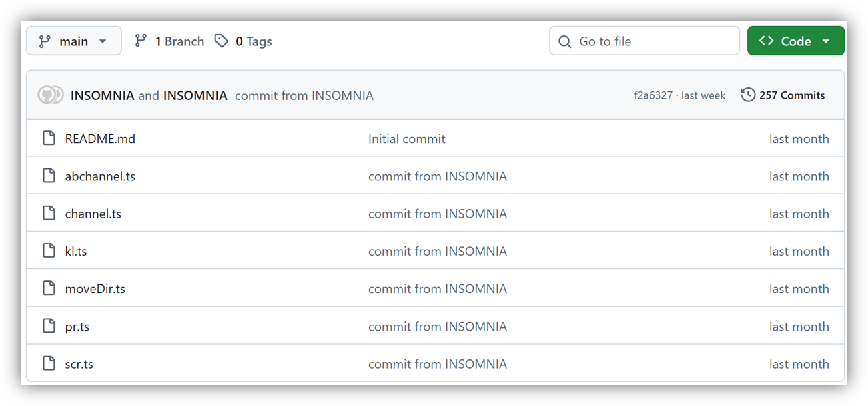This screenshot has width=868, height=406.
Task: Open the channel.ts file
Action: [93, 214]
